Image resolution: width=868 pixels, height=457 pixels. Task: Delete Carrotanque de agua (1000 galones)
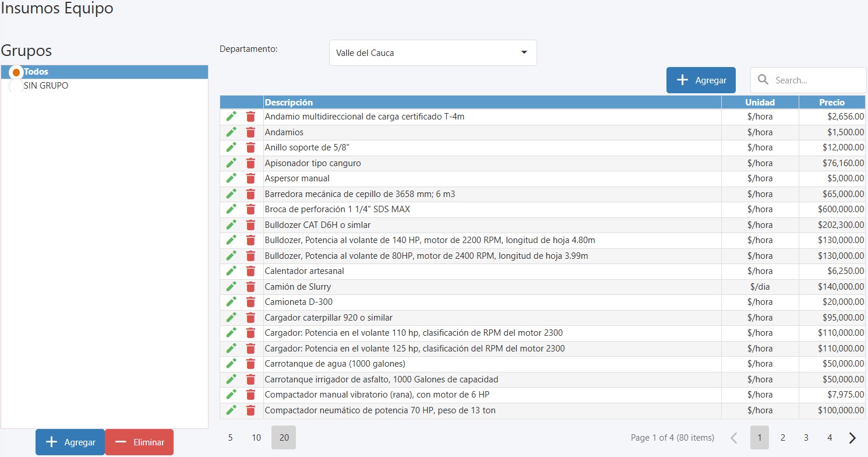[x=250, y=364]
